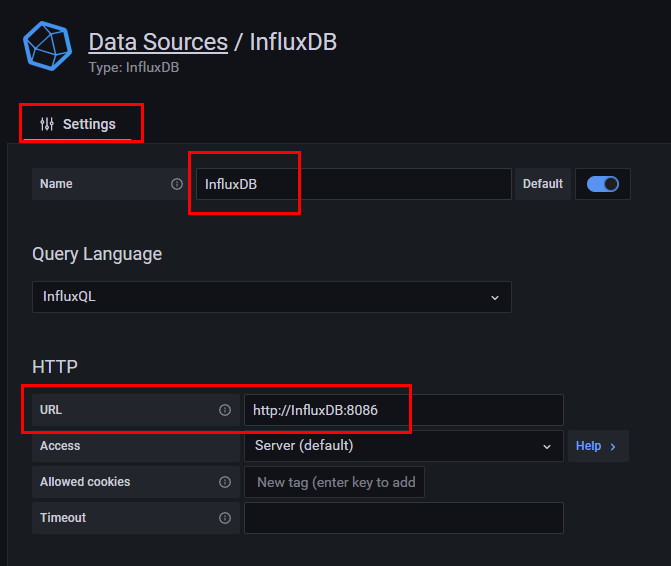This screenshot has height=566, width=671.
Task: Click into the empty Timeout input
Action: coord(403,518)
